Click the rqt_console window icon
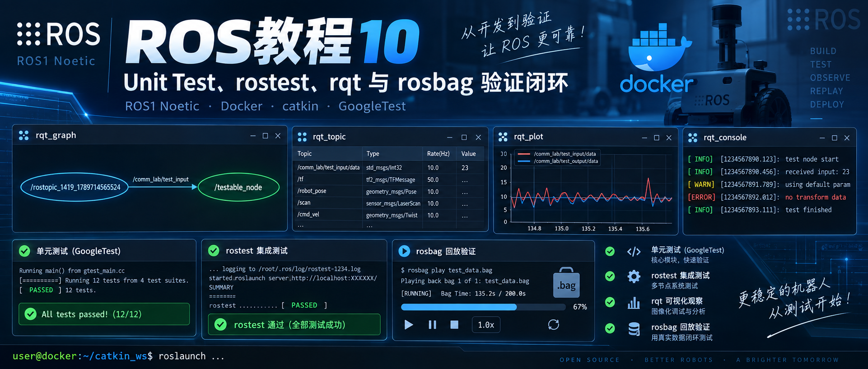The height and width of the screenshot is (369, 868). (693, 138)
